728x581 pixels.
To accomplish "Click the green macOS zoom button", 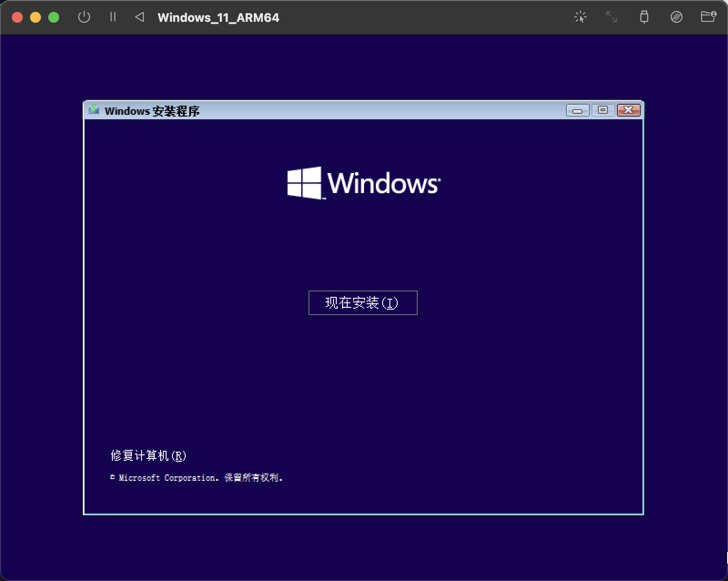I will tap(54, 17).
